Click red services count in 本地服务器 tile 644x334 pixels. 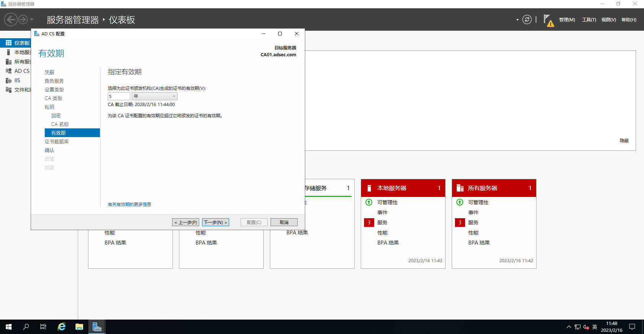(x=369, y=223)
